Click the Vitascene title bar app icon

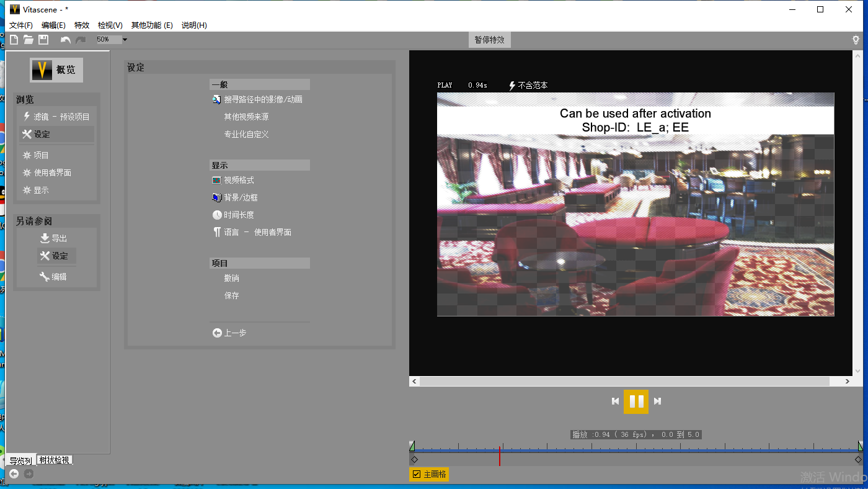click(15, 9)
